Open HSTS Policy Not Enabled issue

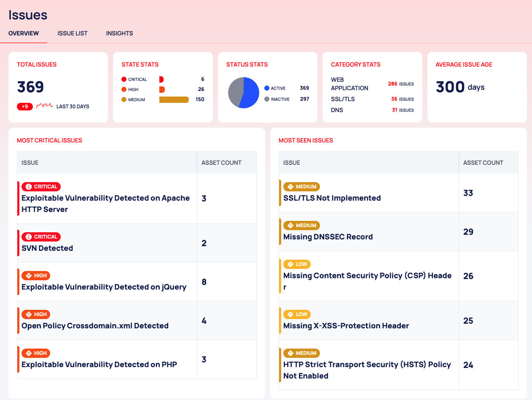[367, 370]
